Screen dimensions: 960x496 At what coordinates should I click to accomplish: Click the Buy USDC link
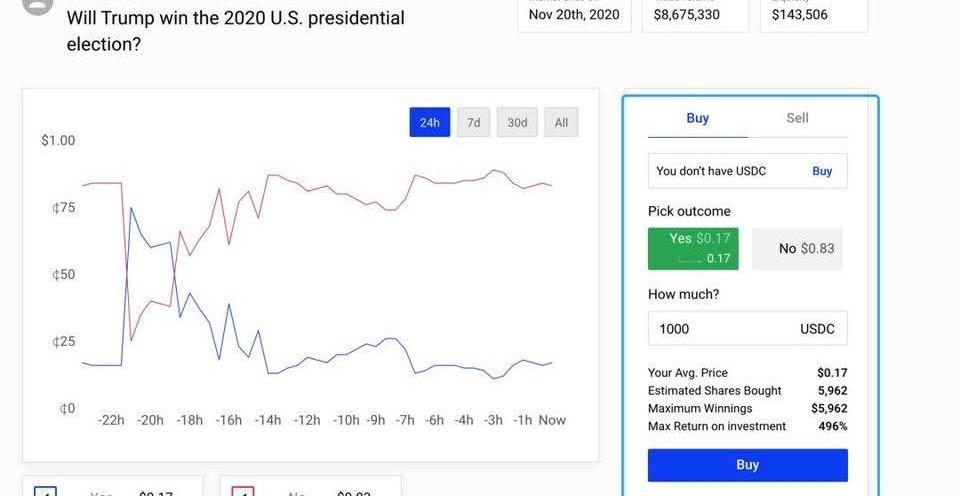click(x=822, y=171)
